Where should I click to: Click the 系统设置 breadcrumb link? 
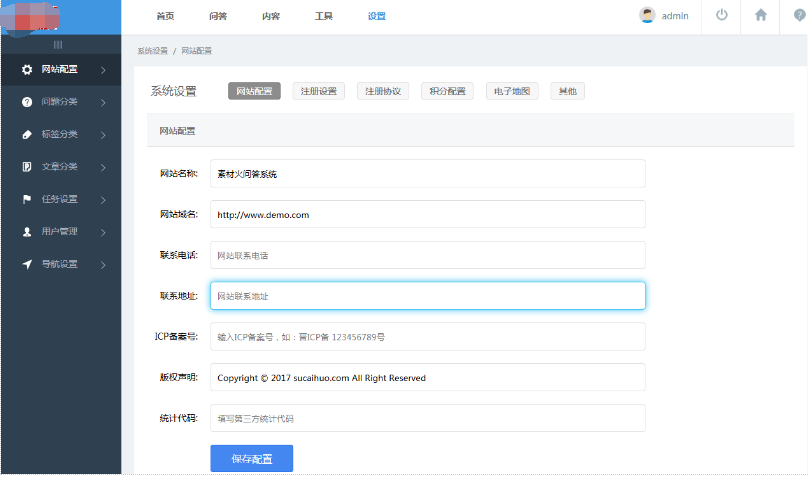153,50
